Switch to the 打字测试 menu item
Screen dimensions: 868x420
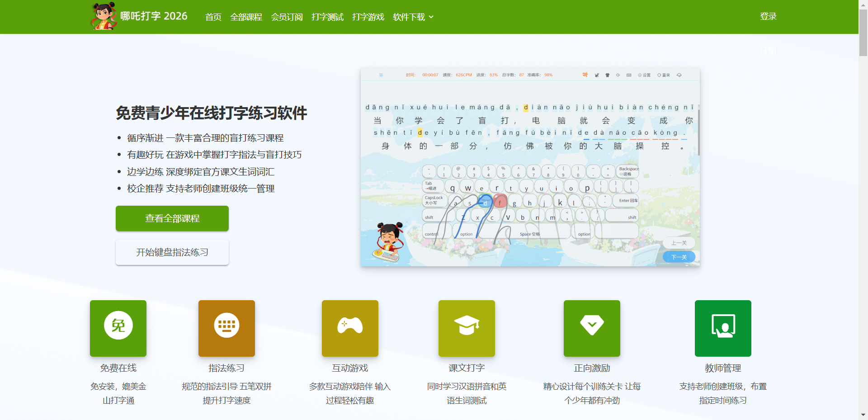pyautogui.click(x=327, y=17)
